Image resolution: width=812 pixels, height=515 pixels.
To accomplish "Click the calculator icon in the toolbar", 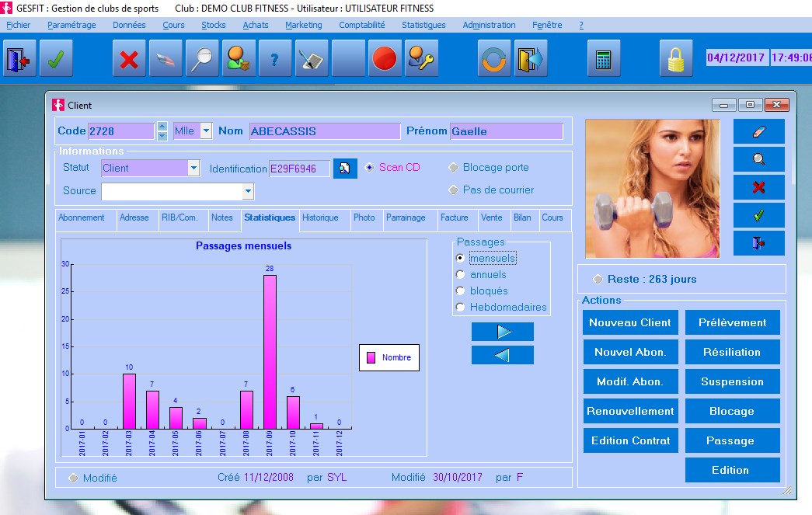I will [603, 60].
